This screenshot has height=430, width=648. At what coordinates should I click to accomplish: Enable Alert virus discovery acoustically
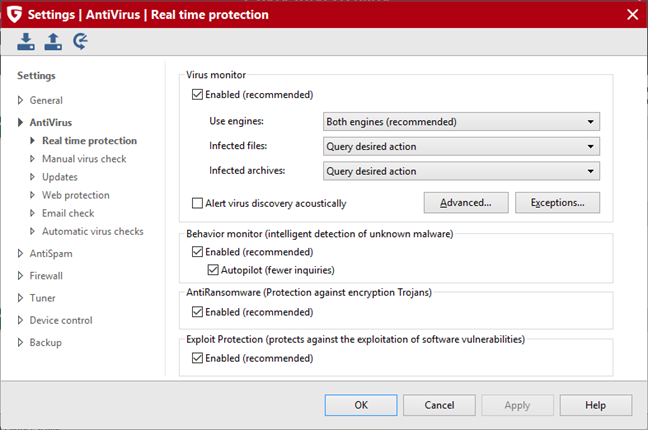197,203
